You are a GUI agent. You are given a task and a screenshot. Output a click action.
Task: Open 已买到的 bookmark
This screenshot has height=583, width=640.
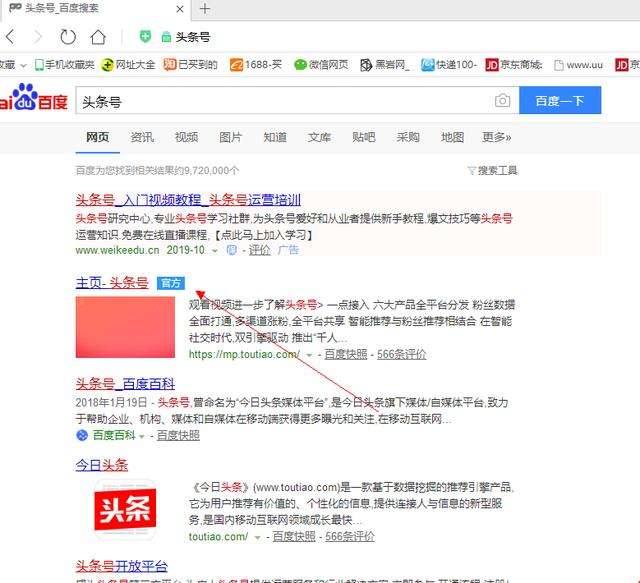pos(190,65)
